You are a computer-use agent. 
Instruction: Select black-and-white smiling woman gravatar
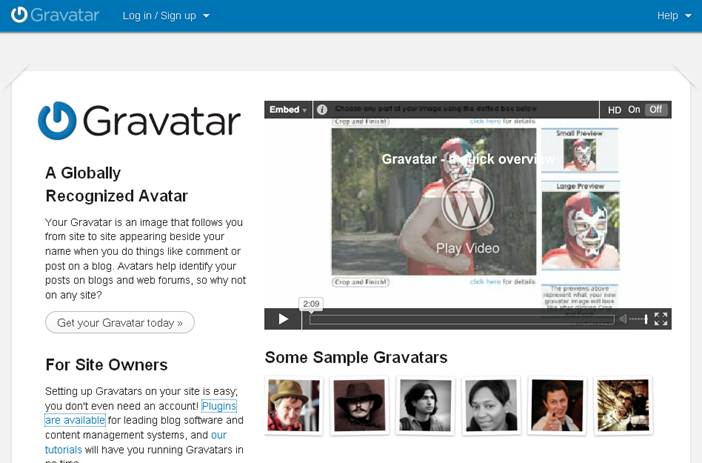491,406
